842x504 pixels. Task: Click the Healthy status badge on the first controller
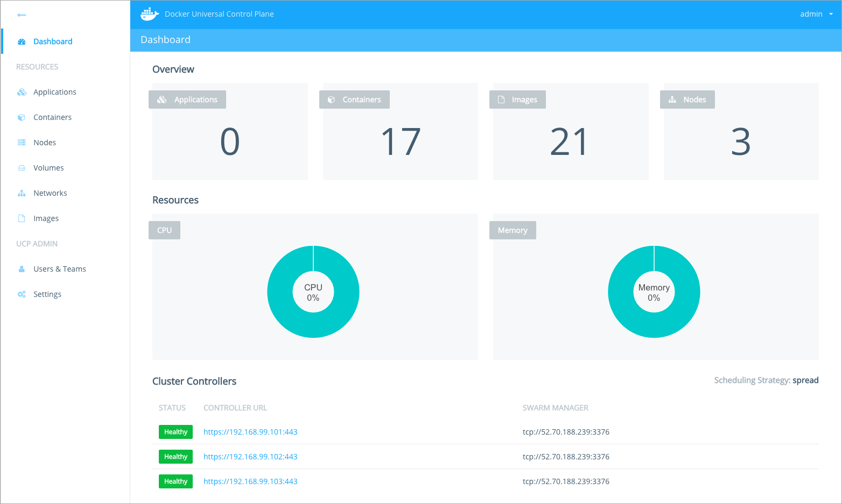click(176, 431)
